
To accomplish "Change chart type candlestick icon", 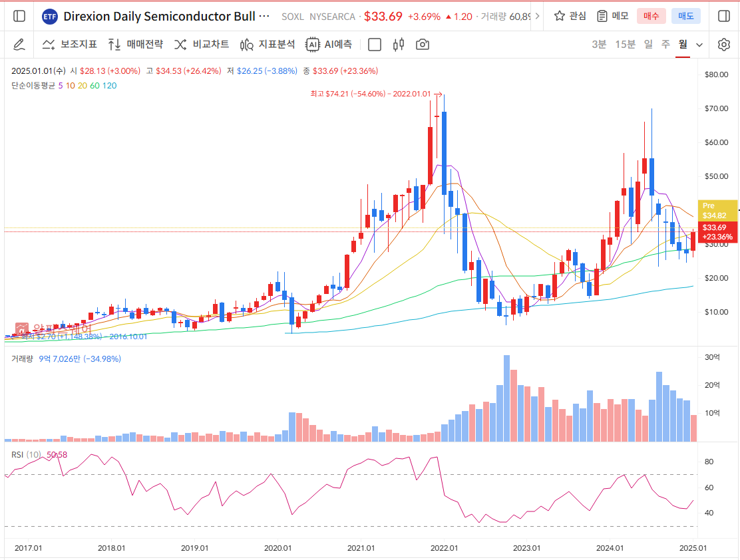I will point(399,45).
